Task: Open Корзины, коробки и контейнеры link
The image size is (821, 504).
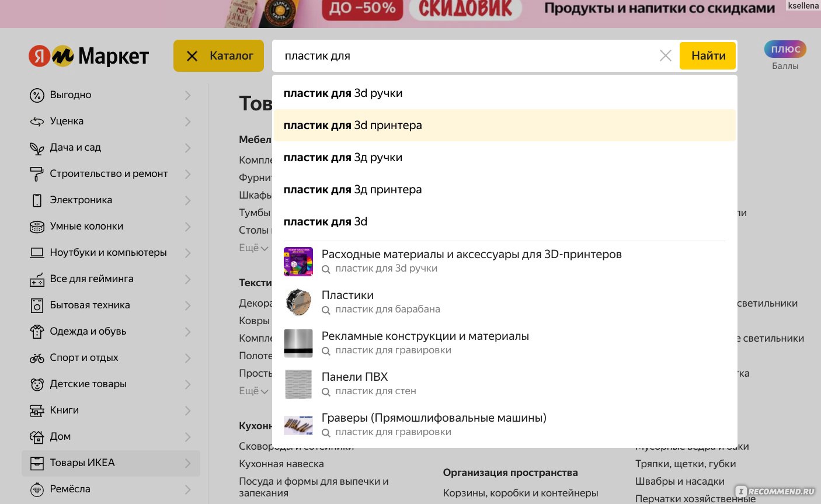Action: click(520, 493)
